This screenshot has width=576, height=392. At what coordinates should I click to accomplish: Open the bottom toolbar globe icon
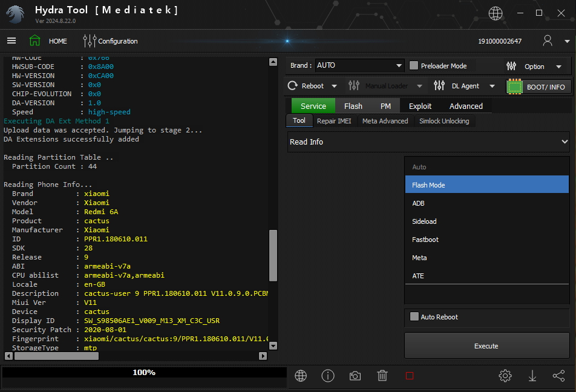pos(301,376)
